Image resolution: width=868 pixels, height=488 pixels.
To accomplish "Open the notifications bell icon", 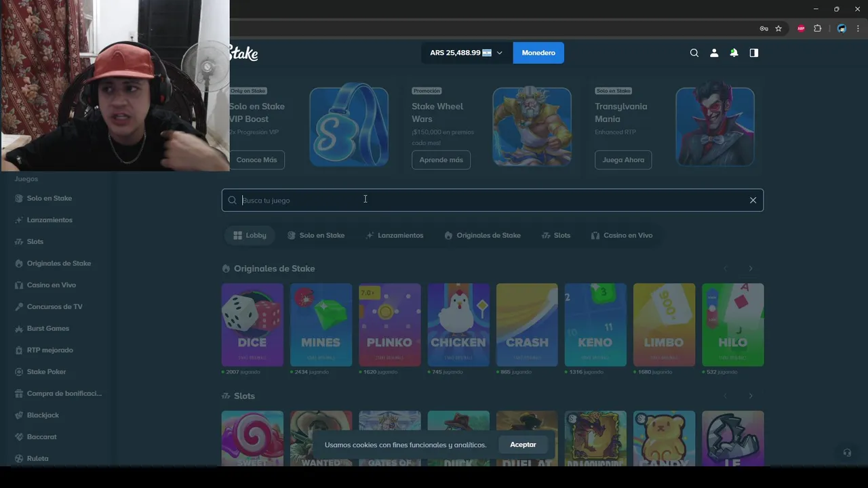I will coord(734,53).
